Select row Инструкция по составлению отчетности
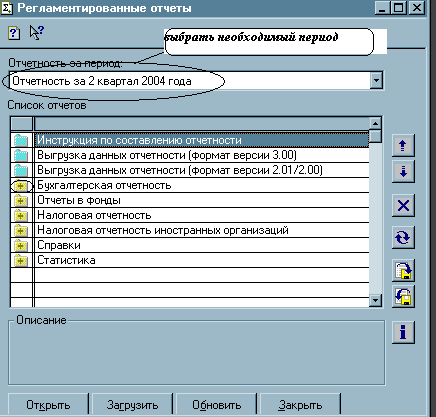This screenshot has width=436, height=417. 202,140
